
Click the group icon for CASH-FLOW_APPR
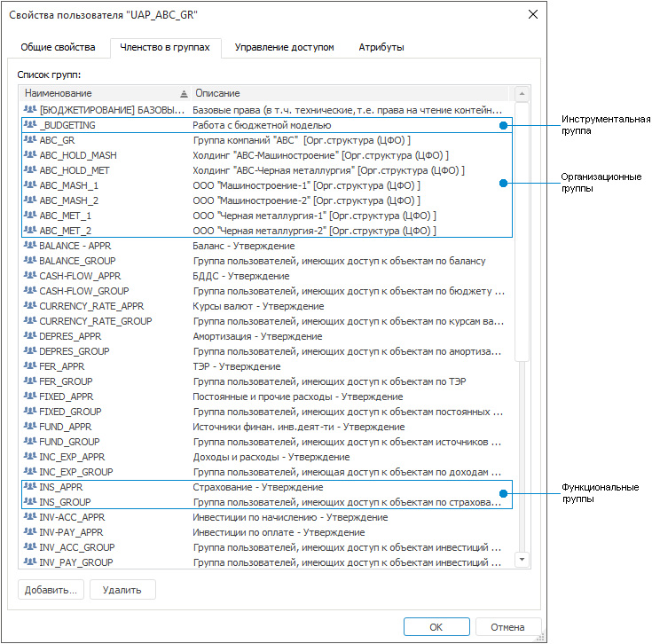[x=30, y=276]
